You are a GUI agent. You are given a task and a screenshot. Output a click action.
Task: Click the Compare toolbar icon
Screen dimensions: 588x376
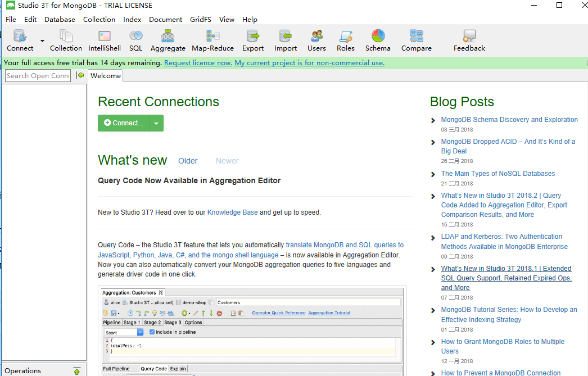click(416, 40)
